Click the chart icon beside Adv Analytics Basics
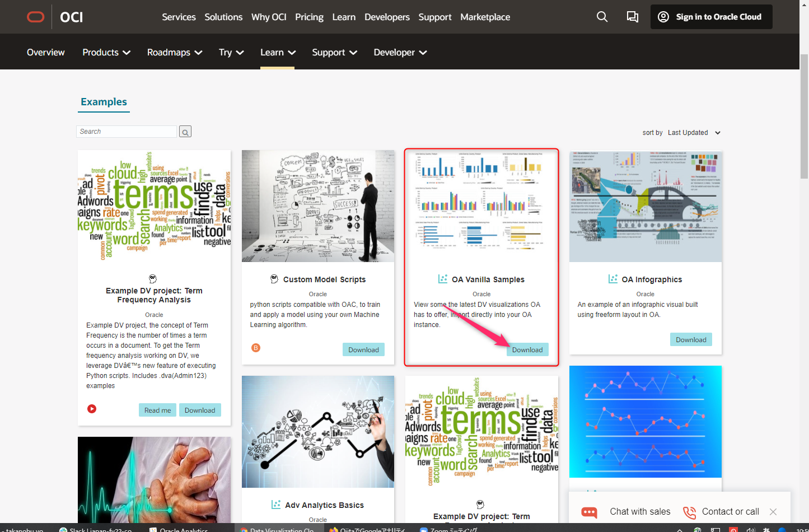 [x=276, y=505]
